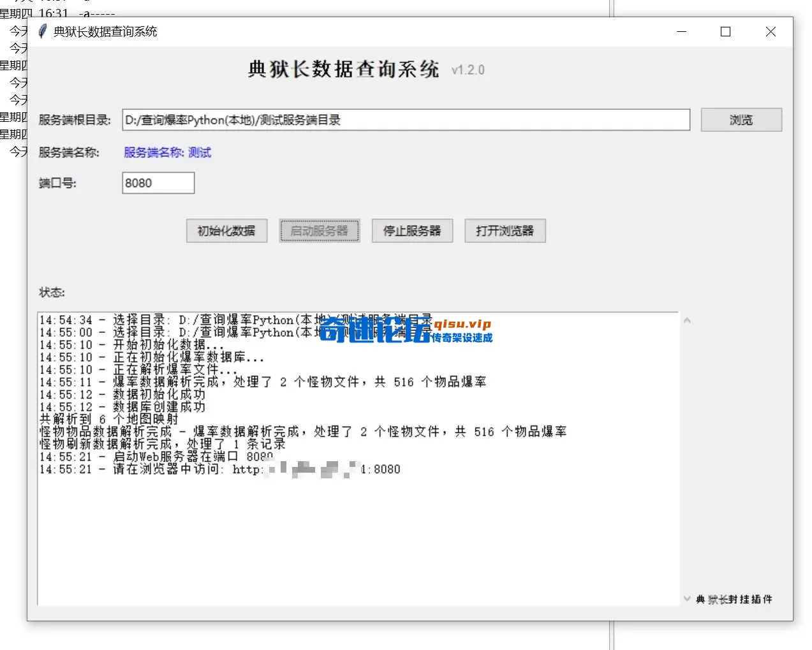Click the blue 服务端名称: 测试 text
The height and width of the screenshot is (650, 812).
click(166, 152)
